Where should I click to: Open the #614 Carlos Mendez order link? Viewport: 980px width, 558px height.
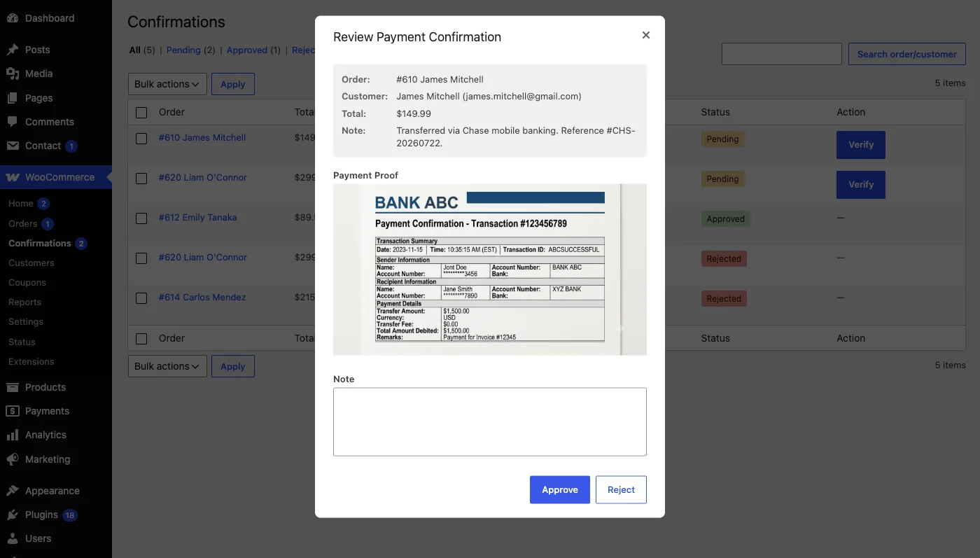202,298
